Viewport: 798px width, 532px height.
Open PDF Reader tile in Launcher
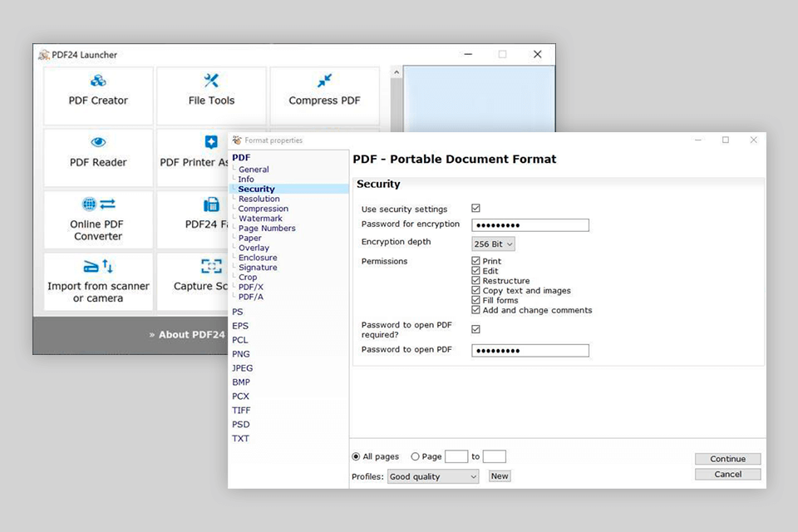pyautogui.click(x=98, y=157)
